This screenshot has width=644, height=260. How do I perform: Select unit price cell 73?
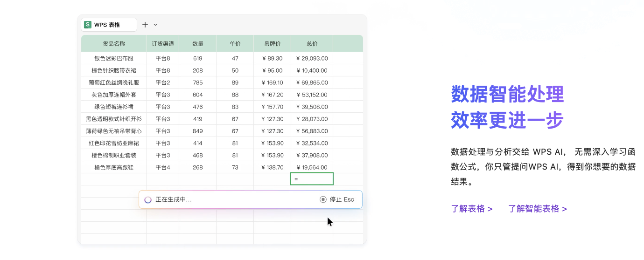pos(235,167)
